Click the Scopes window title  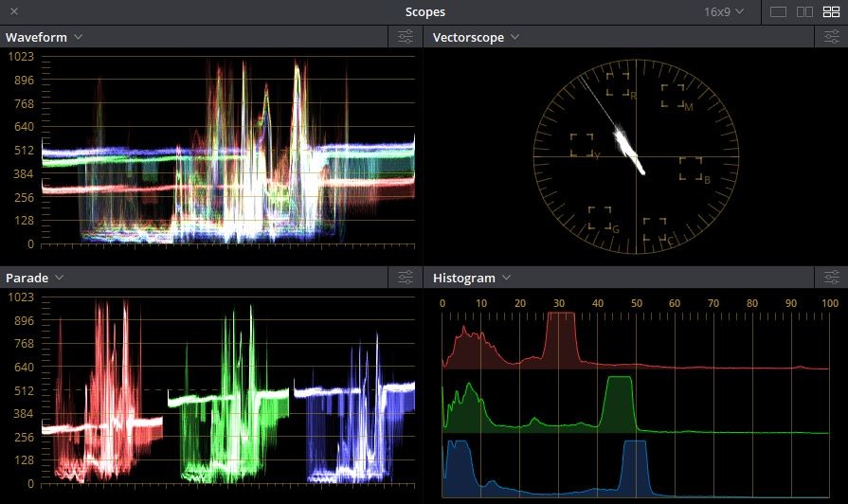pos(424,12)
